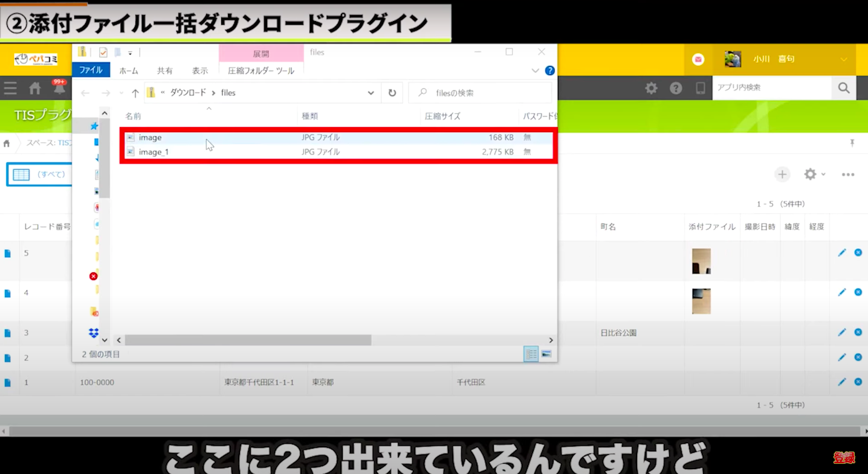Switch Explorer to details view
This screenshot has width=868, height=474.
(x=531, y=354)
